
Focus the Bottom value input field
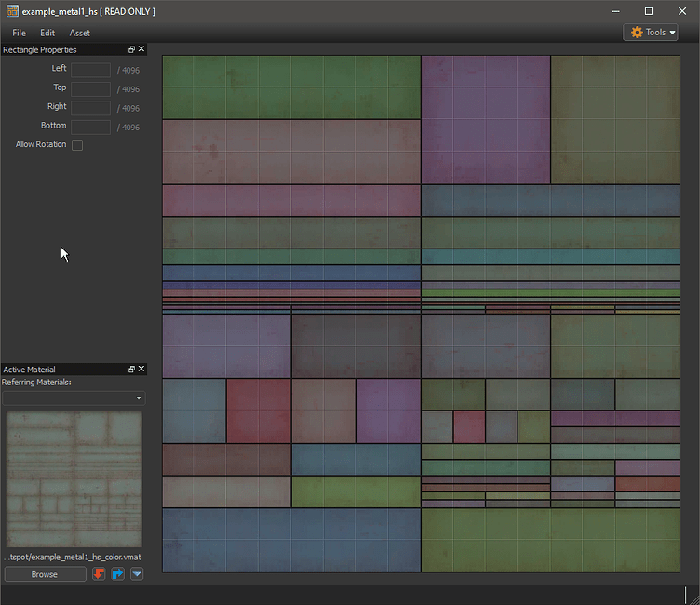(91, 127)
